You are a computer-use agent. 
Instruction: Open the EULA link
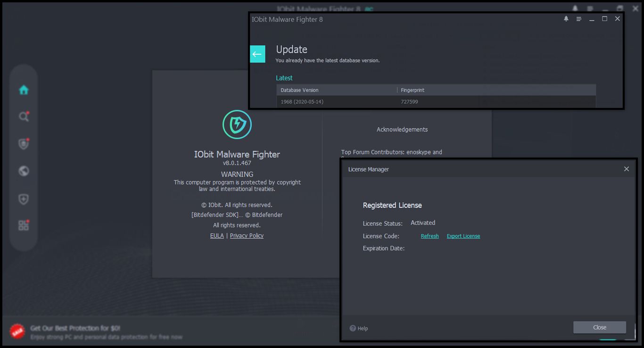pyautogui.click(x=217, y=236)
